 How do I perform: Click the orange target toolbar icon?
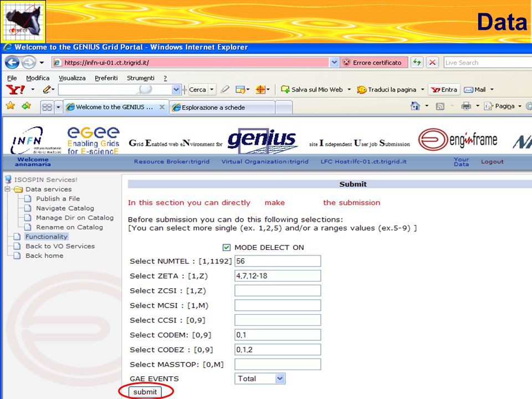[260, 90]
